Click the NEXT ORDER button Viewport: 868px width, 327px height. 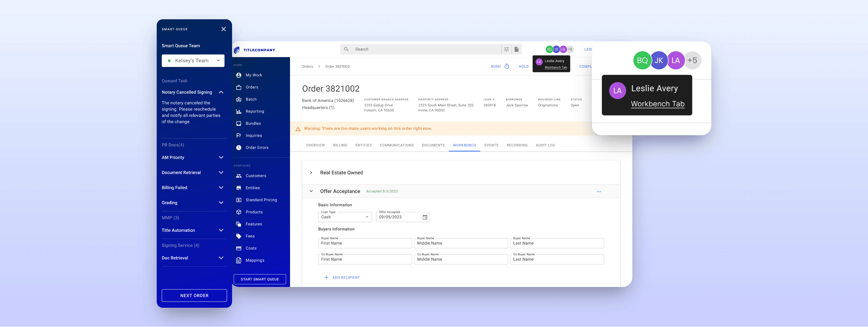(194, 295)
